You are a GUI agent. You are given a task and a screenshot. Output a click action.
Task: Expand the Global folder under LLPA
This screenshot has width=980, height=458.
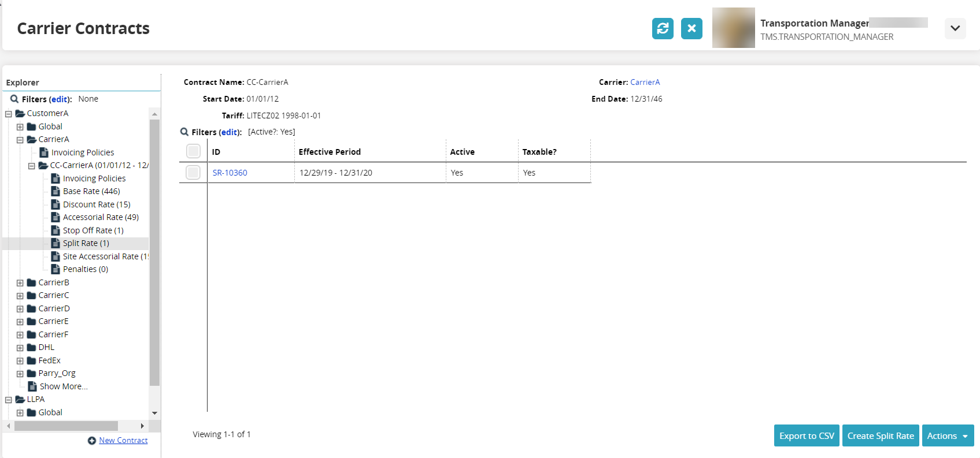click(x=20, y=413)
